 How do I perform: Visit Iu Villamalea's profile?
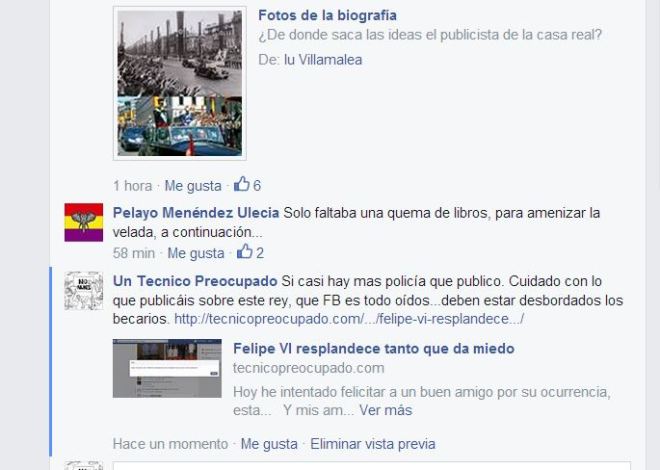[x=323, y=60]
